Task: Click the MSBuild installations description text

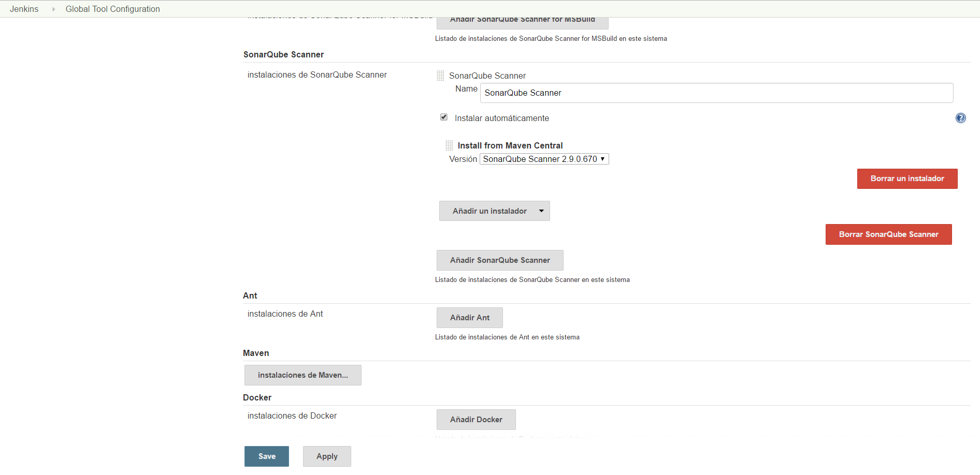Action: point(551,39)
